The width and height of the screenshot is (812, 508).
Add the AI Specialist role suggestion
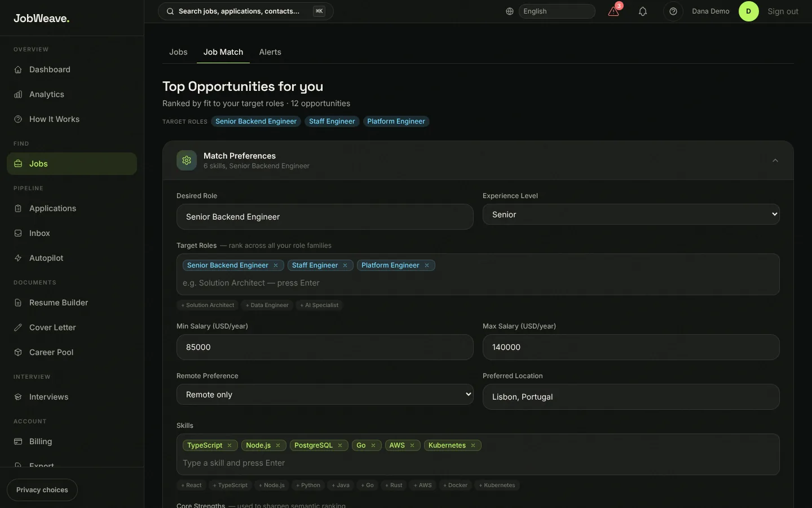pyautogui.click(x=319, y=305)
